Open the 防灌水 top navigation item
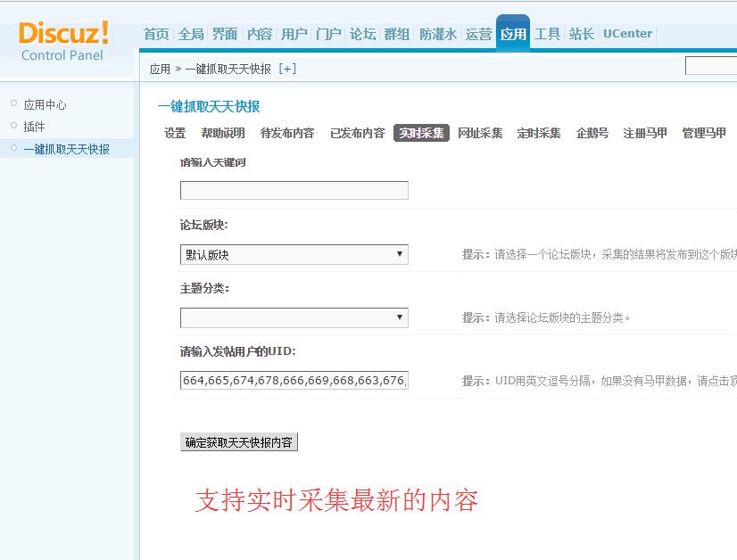Image resolution: width=737 pixels, height=560 pixels. pyautogui.click(x=437, y=34)
